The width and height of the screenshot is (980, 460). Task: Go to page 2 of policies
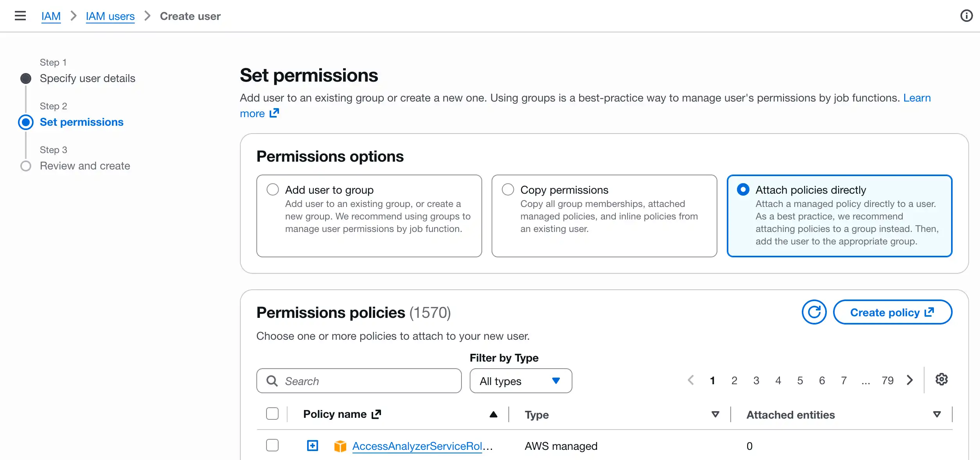tap(735, 380)
